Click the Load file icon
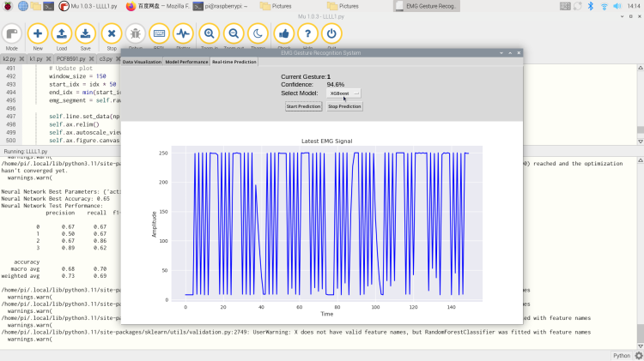 62,35
